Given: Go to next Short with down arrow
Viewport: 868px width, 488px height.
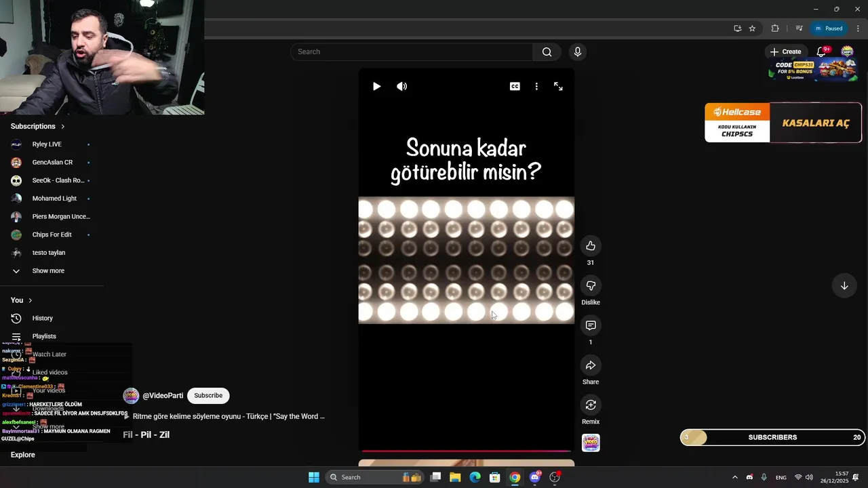Looking at the screenshot, I should click(x=844, y=286).
